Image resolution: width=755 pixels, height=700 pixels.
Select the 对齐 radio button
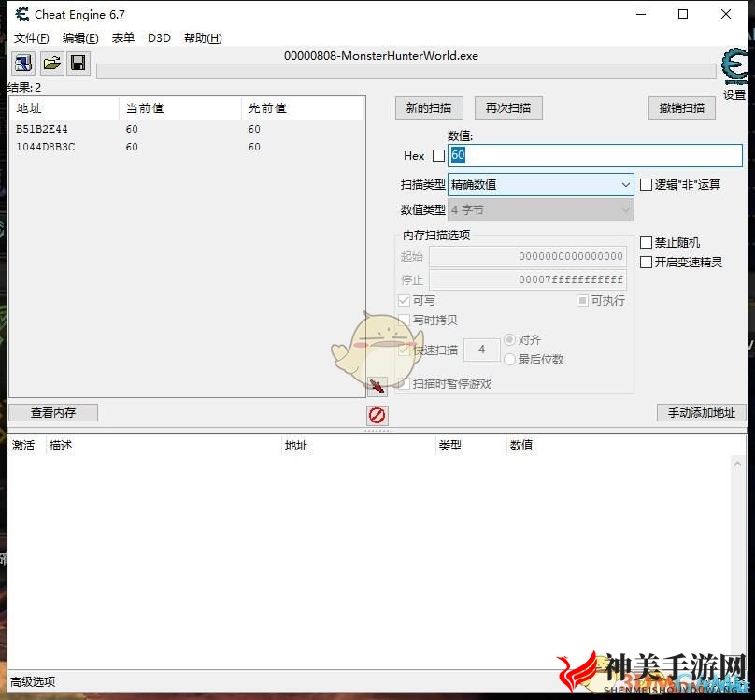click(509, 340)
